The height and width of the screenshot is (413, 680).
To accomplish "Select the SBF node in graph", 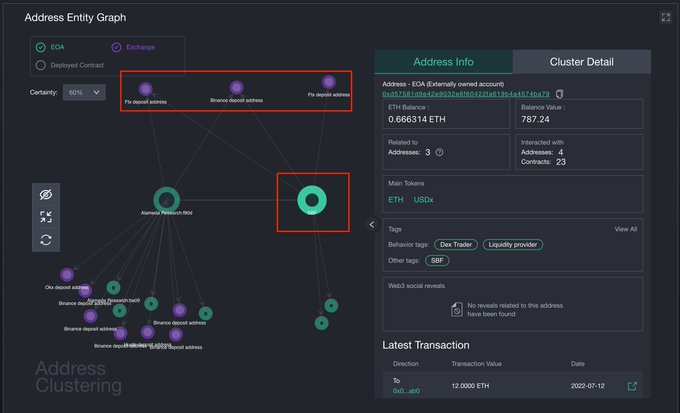I will tap(312, 200).
